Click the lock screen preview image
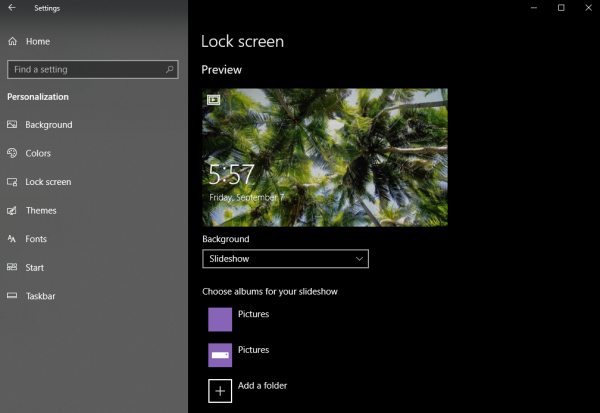 tap(325, 157)
